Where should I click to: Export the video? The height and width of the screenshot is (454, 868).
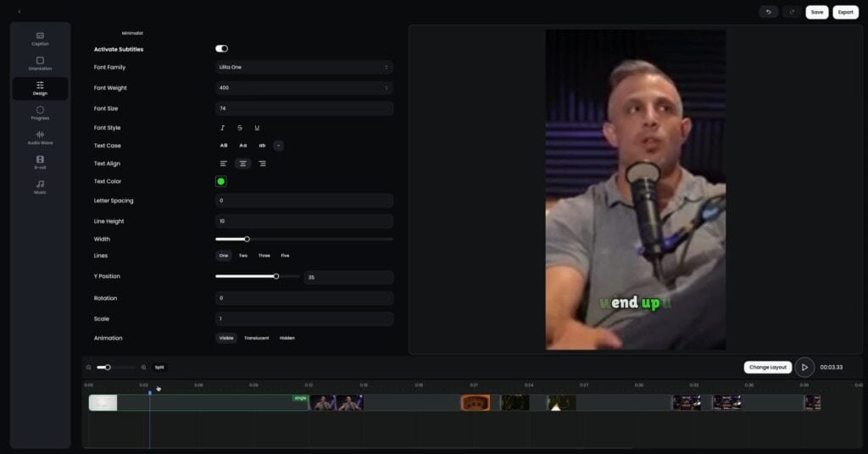coord(845,12)
